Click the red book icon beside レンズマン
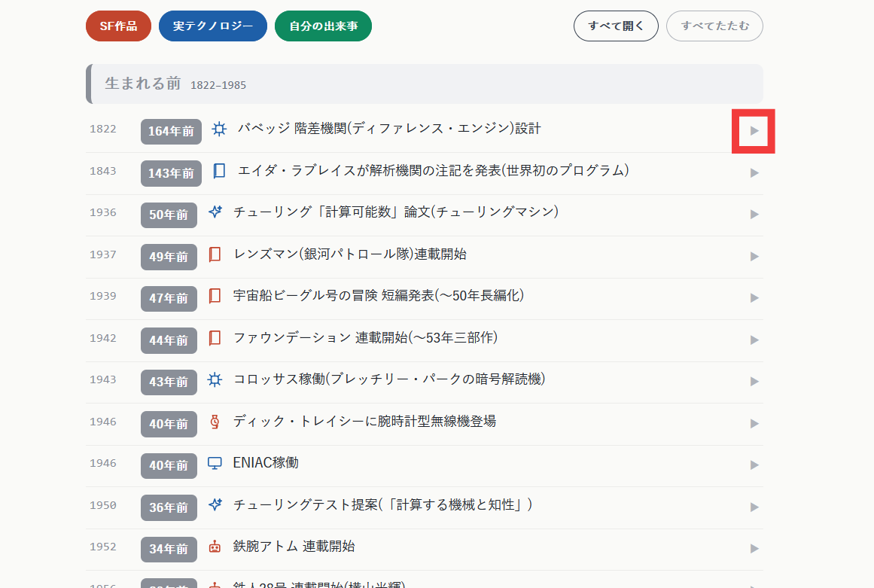Image resolution: width=874 pixels, height=588 pixels. [215, 254]
